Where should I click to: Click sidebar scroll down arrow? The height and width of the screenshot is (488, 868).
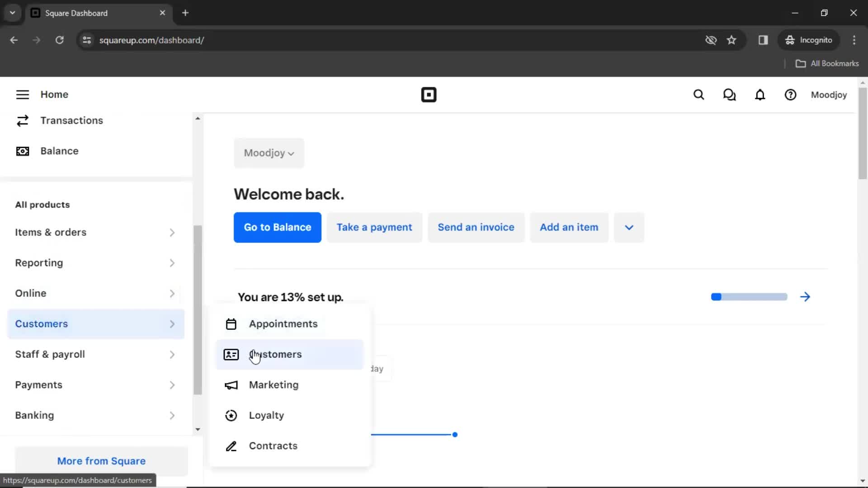coord(198,430)
